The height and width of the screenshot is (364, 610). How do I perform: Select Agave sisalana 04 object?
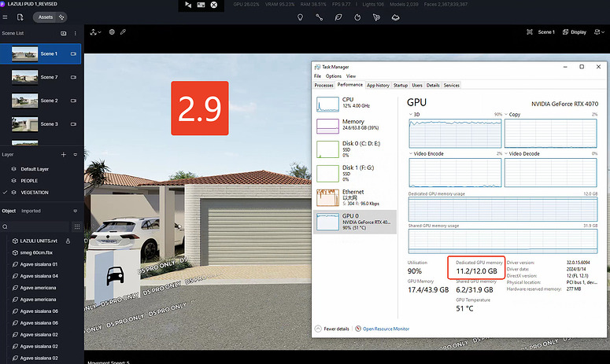[39, 276]
